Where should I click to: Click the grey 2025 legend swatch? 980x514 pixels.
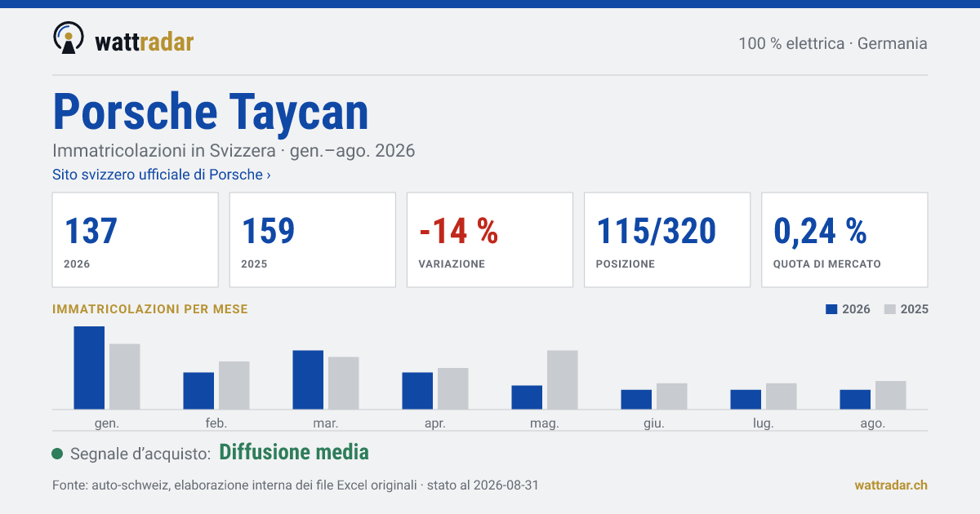point(890,309)
